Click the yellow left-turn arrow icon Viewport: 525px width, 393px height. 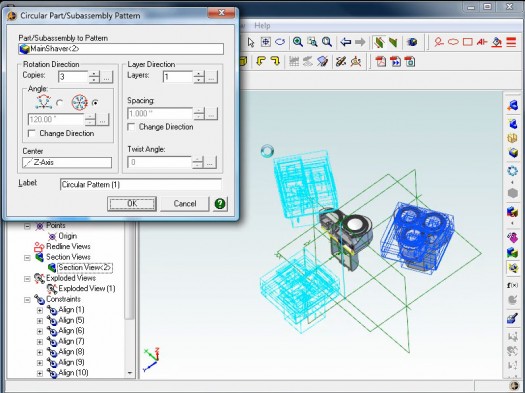[260, 61]
